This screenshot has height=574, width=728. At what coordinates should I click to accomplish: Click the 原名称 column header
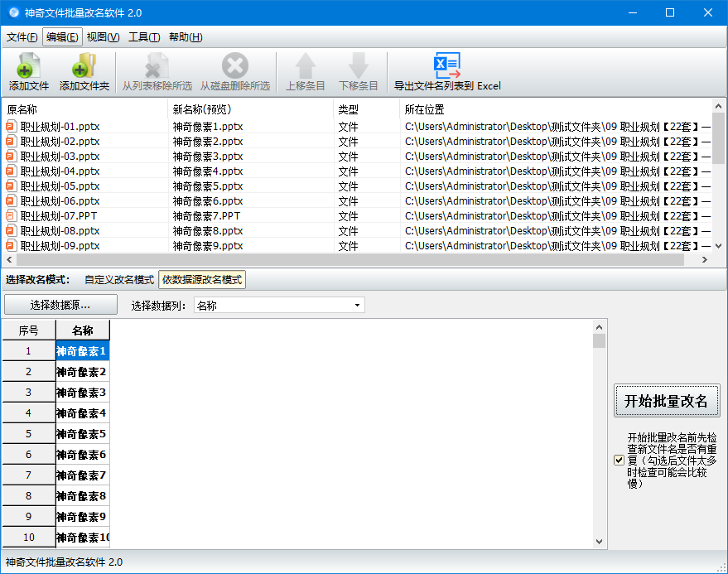(x=85, y=109)
